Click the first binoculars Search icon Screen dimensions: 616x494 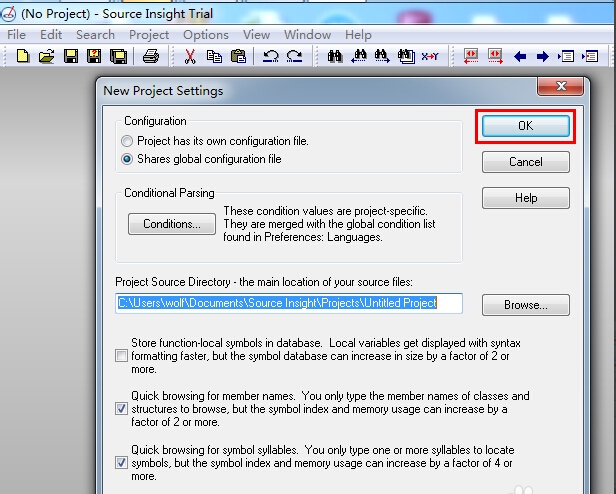(335, 57)
